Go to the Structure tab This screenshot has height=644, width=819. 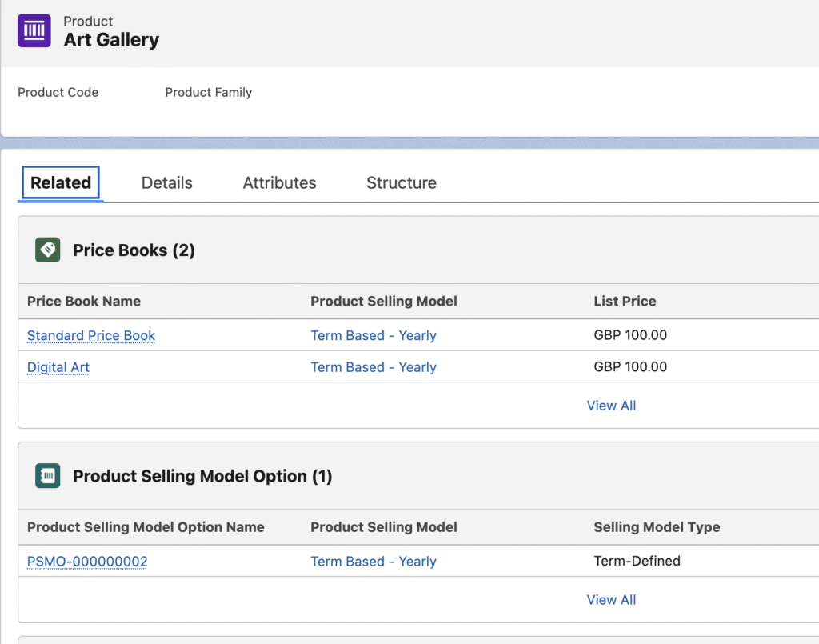[401, 182]
